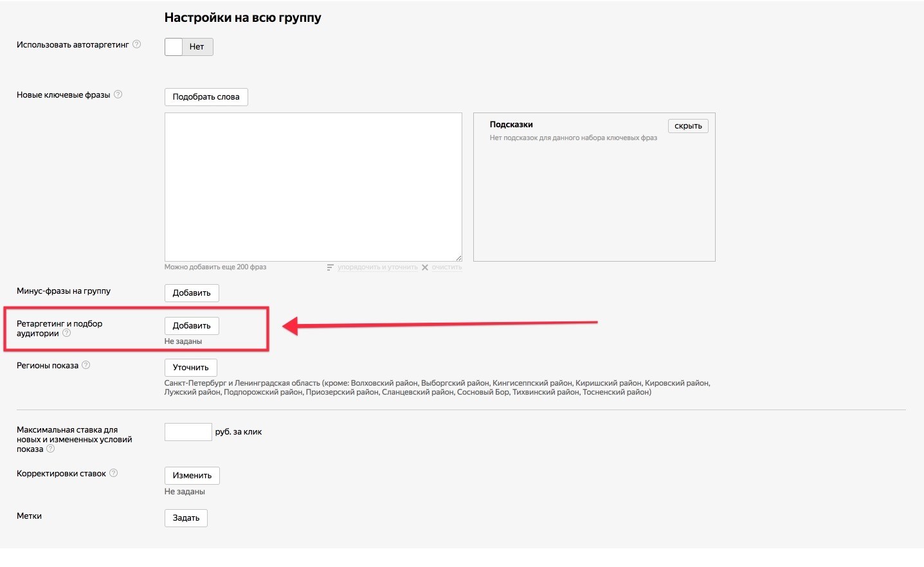Open help icon next to Использовать автотаргетинг
The height and width of the screenshot is (567, 924).
[x=136, y=44]
